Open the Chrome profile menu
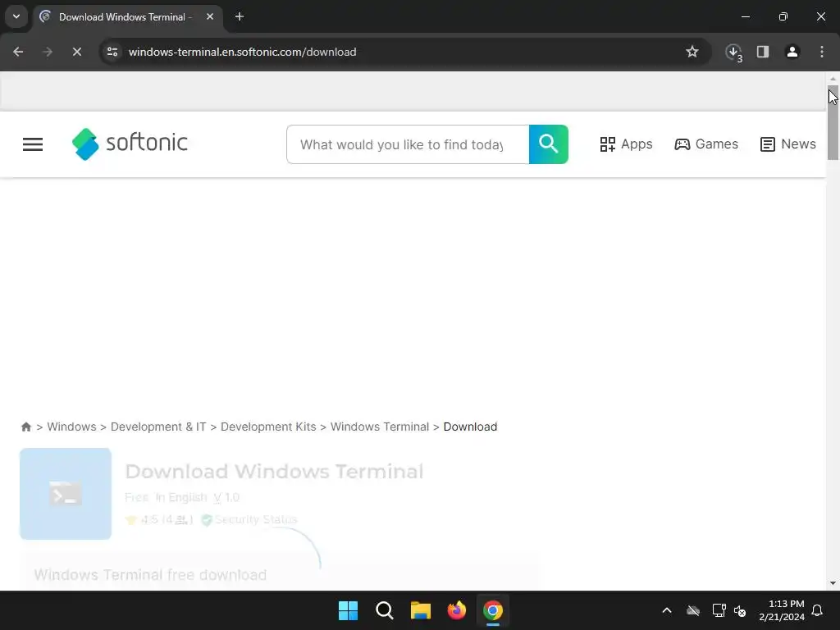The height and width of the screenshot is (630, 840). (792, 52)
